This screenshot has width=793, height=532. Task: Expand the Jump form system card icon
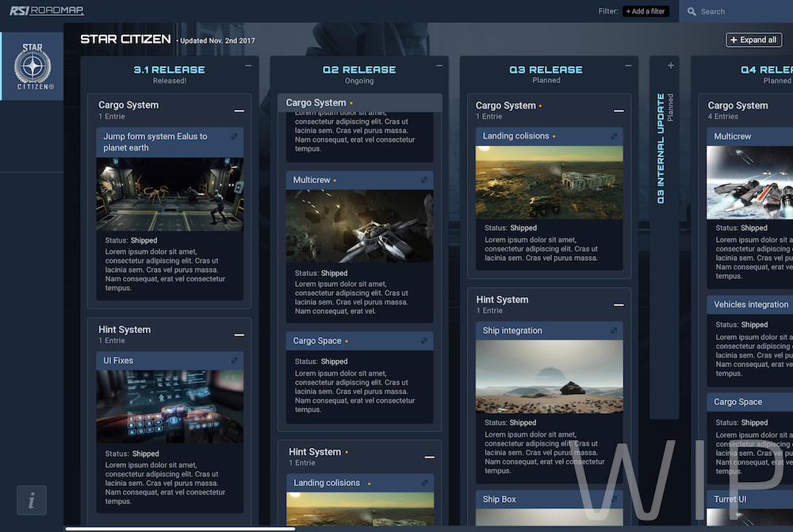coord(235,137)
